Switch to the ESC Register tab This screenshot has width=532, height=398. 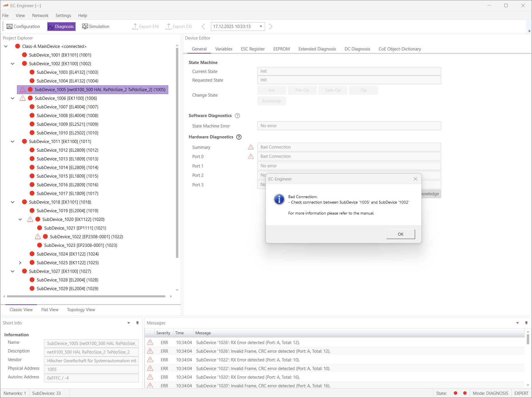pos(253,49)
